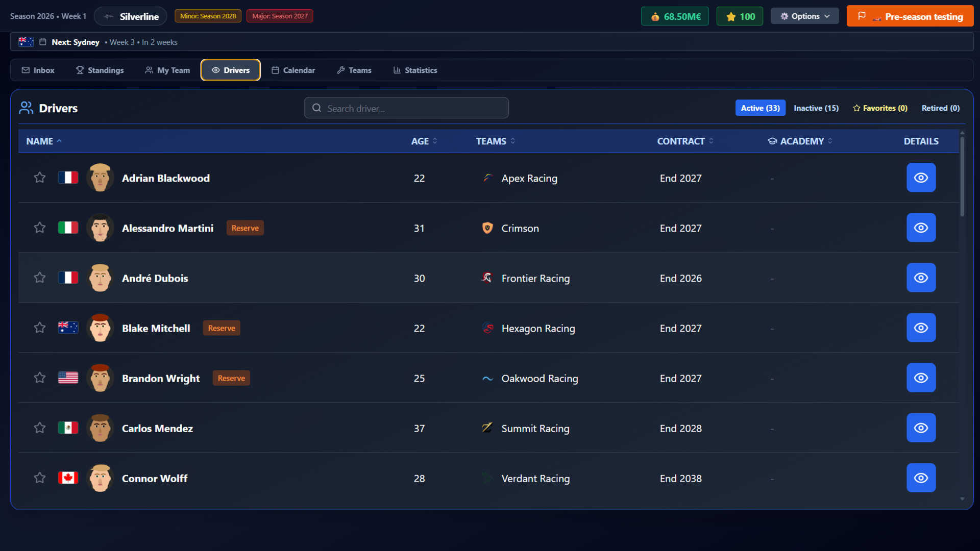Click the Drivers people icon in panel header

click(x=26, y=108)
